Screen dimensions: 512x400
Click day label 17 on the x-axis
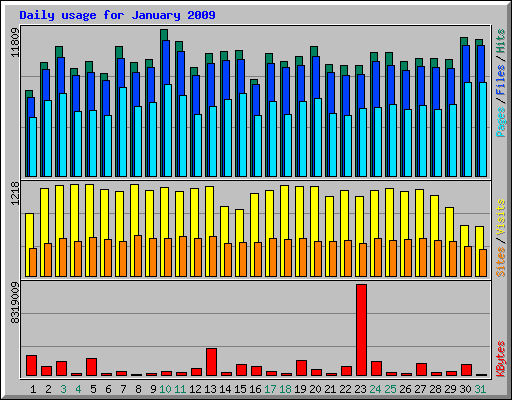[x=270, y=389]
